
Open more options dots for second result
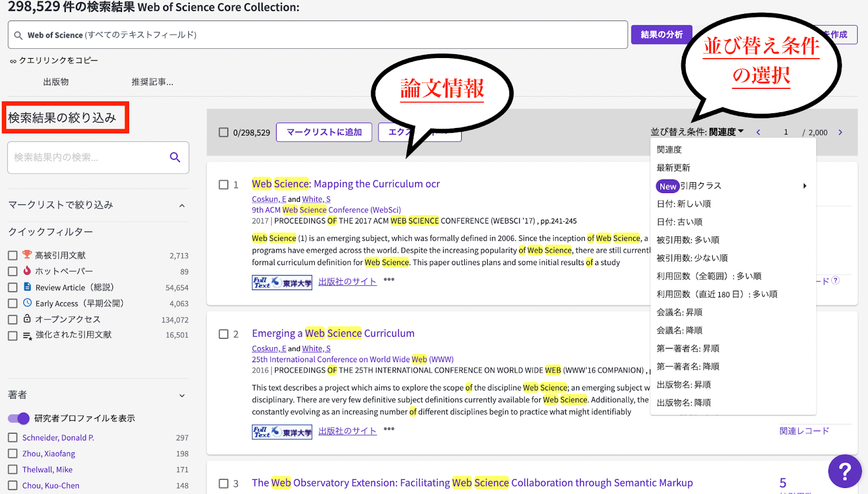click(389, 429)
